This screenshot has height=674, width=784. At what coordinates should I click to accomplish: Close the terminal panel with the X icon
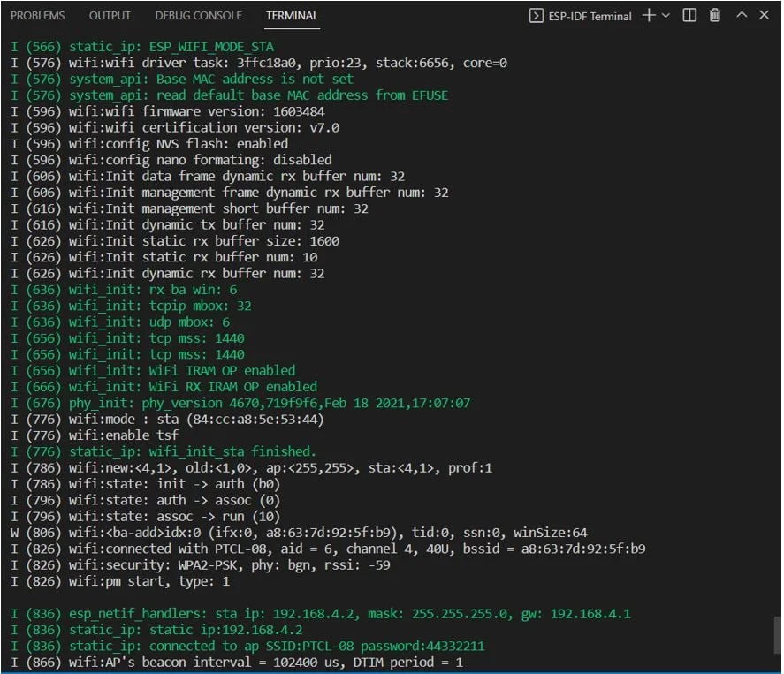764,15
